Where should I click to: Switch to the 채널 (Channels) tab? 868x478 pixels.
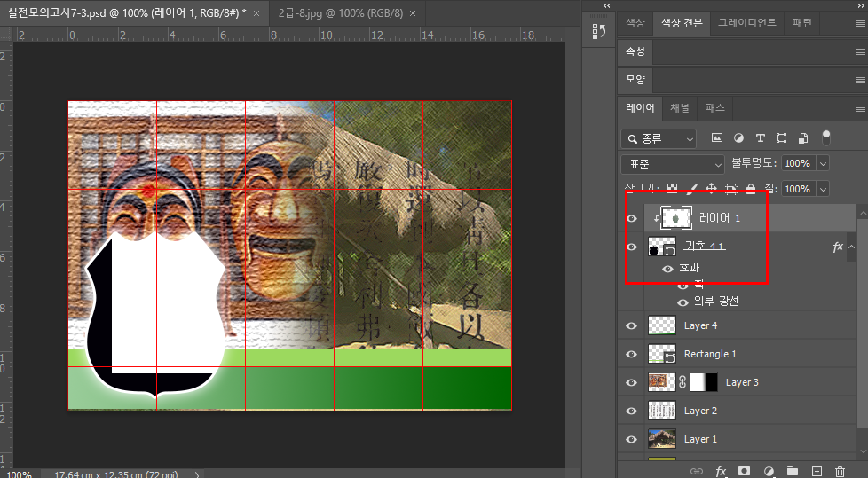click(x=679, y=108)
